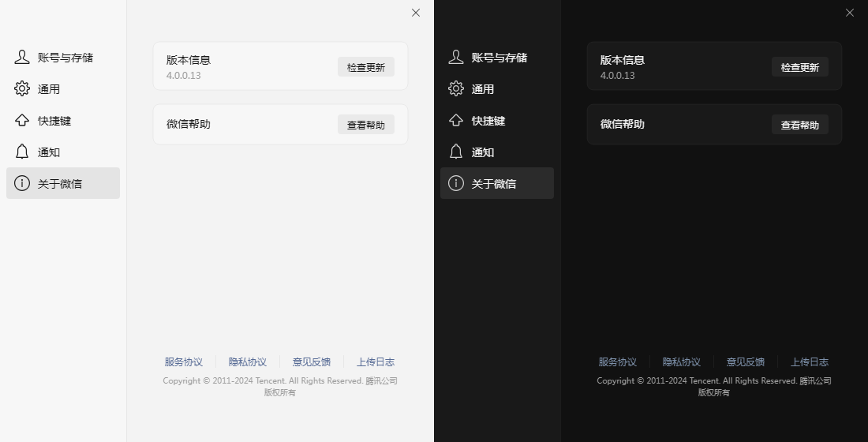The height and width of the screenshot is (442, 868).
Task: Select 通用 in the light window sidebar
Action: coord(63,88)
